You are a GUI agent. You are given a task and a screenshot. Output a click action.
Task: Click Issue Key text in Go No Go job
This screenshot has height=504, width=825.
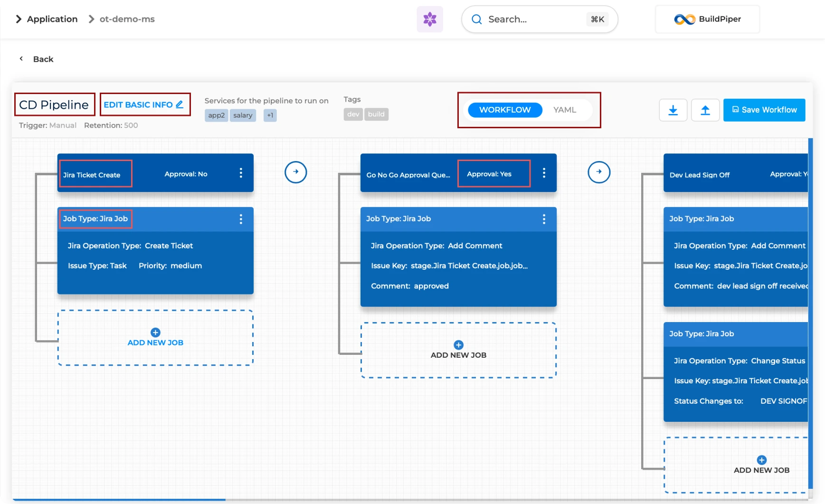coord(449,266)
